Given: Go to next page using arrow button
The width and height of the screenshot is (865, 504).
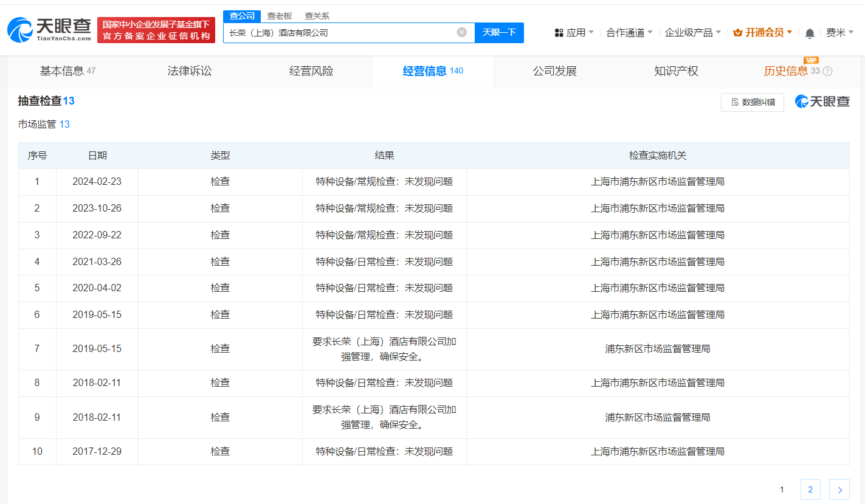Looking at the screenshot, I should pyautogui.click(x=839, y=489).
